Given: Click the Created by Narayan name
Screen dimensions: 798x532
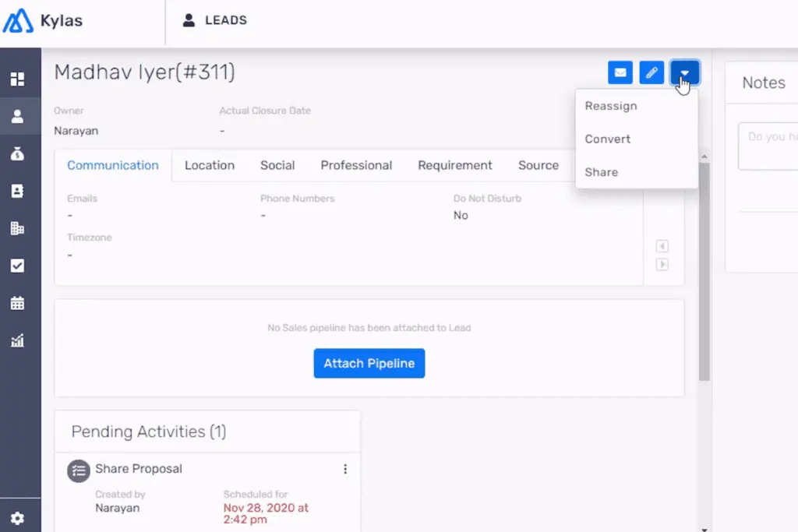Looking at the screenshot, I should [x=117, y=508].
